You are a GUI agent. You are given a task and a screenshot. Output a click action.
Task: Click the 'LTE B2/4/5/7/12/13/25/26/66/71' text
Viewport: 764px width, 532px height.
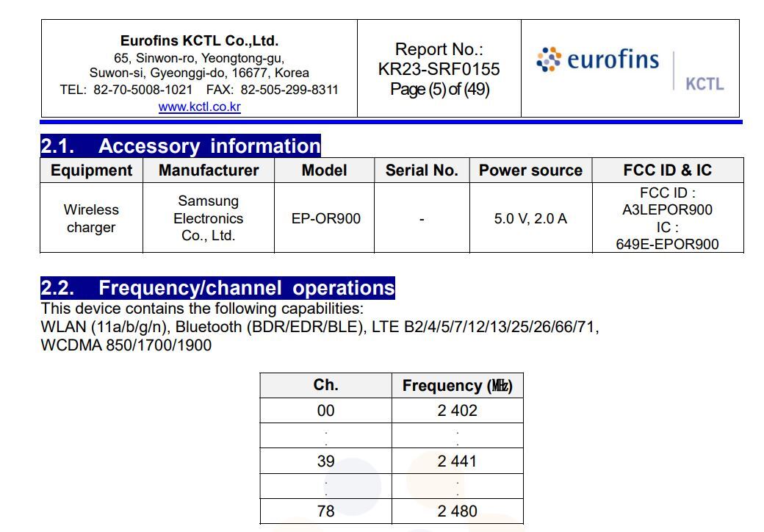coord(483,326)
